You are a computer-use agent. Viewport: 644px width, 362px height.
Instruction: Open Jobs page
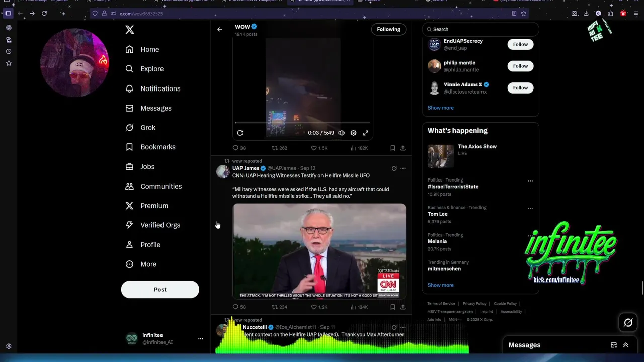[x=140, y=166]
